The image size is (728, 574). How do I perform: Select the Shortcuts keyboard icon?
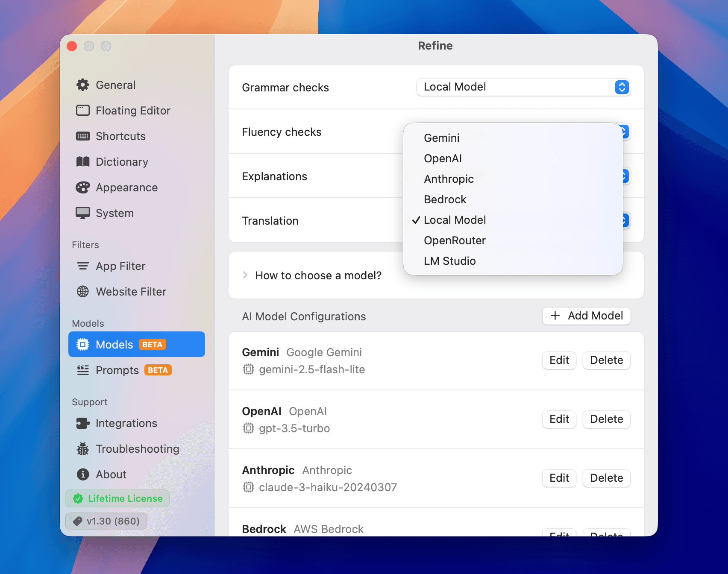83,136
